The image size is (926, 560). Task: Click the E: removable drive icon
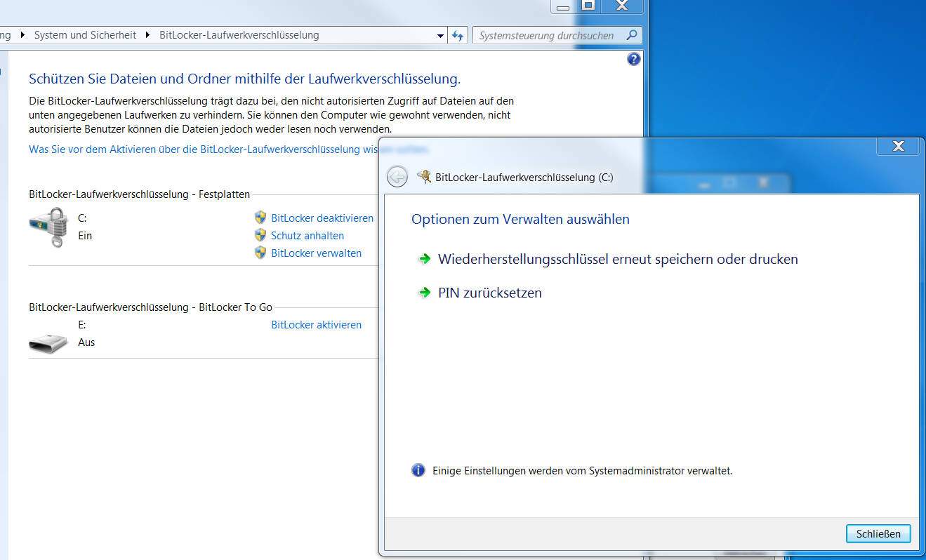[48, 342]
